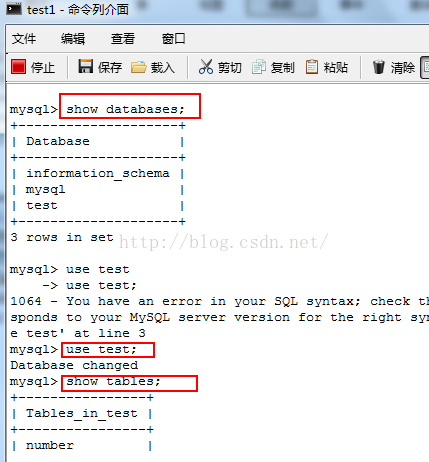Click the Copy (复制) documents icon
Image resolution: width=429 pixels, height=462 pixels.
(x=259, y=66)
